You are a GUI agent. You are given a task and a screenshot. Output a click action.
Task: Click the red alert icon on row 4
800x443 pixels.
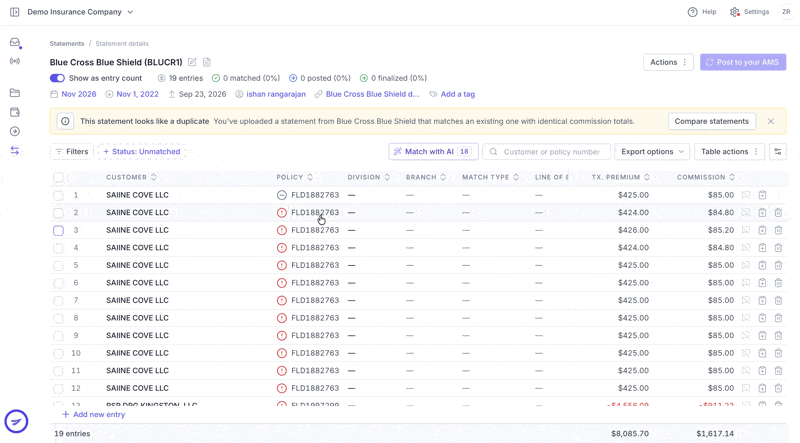(x=282, y=248)
